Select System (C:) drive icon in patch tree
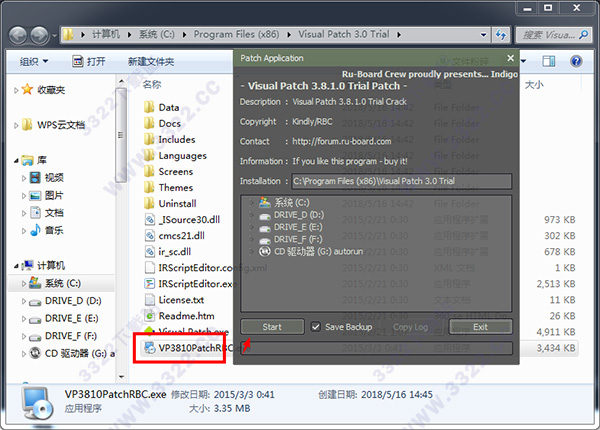The height and width of the screenshot is (430, 600). click(264, 202)
